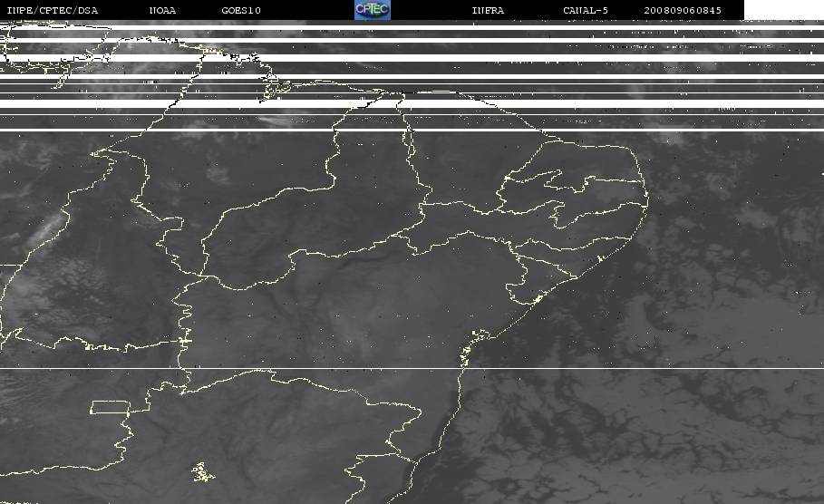Viewport: 824px width, 504px height.
Task: Click the blank white box beside timestamp
Action: [783, 9]
